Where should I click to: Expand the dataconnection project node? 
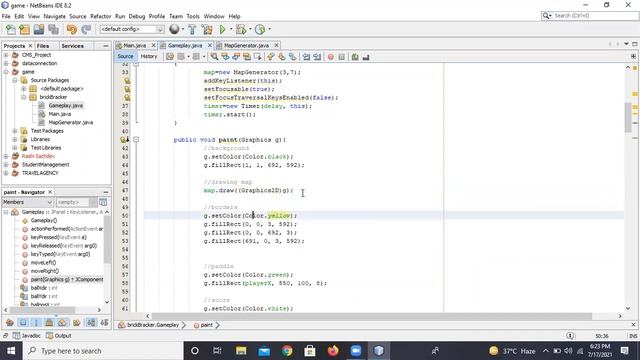point(6,63)
